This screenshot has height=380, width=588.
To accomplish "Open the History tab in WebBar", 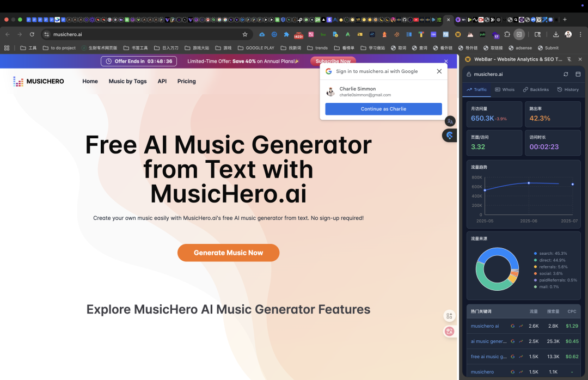I will (x=568, y=90).
